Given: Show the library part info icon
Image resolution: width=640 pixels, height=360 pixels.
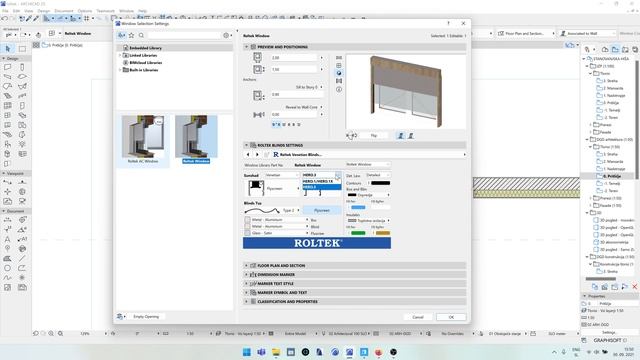Looking at the screenshot, I should tap(339, 89).
